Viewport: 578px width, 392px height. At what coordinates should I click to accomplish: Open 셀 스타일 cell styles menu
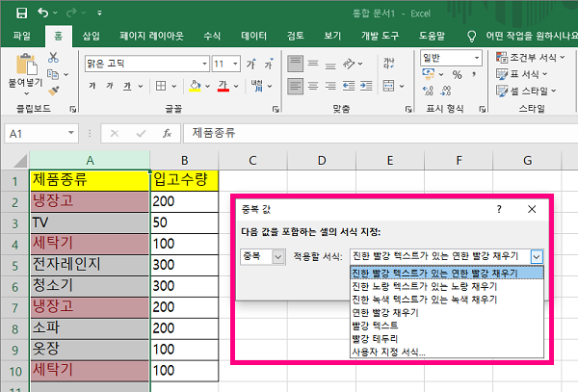click(x=526, y=91)
